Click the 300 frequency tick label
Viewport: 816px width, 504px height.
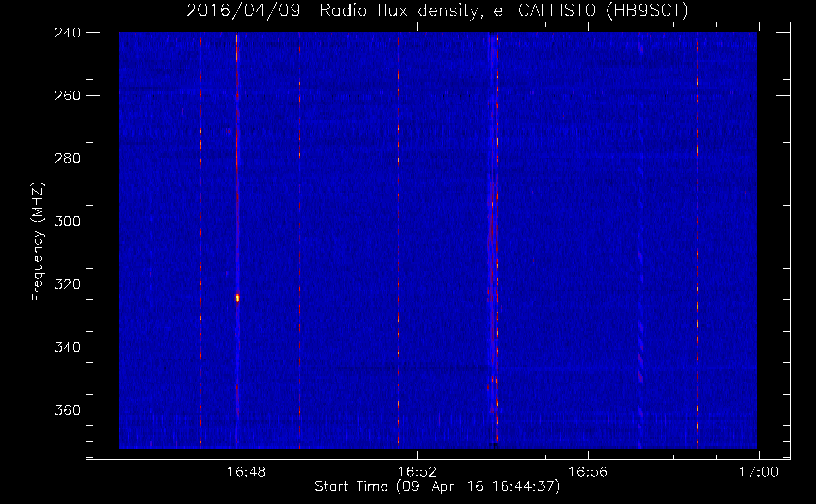pyautogui.click(x=68, y=222)
